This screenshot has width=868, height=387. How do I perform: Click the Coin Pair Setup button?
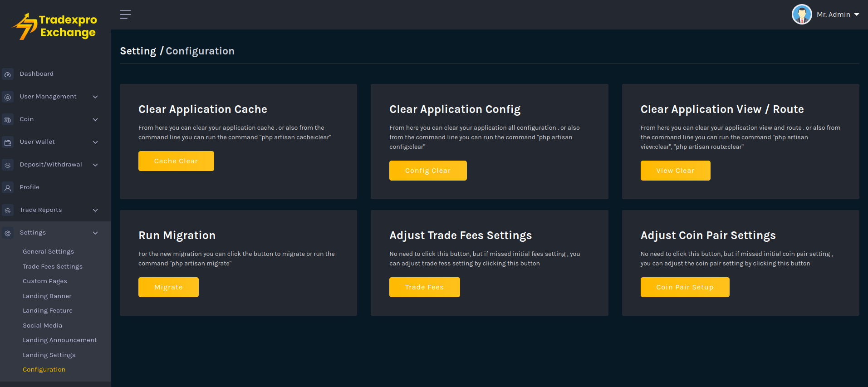tap(684, 287)
